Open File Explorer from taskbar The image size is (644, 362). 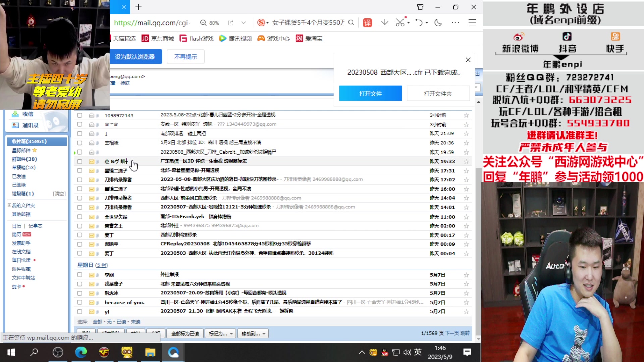[x=150, y=352]
